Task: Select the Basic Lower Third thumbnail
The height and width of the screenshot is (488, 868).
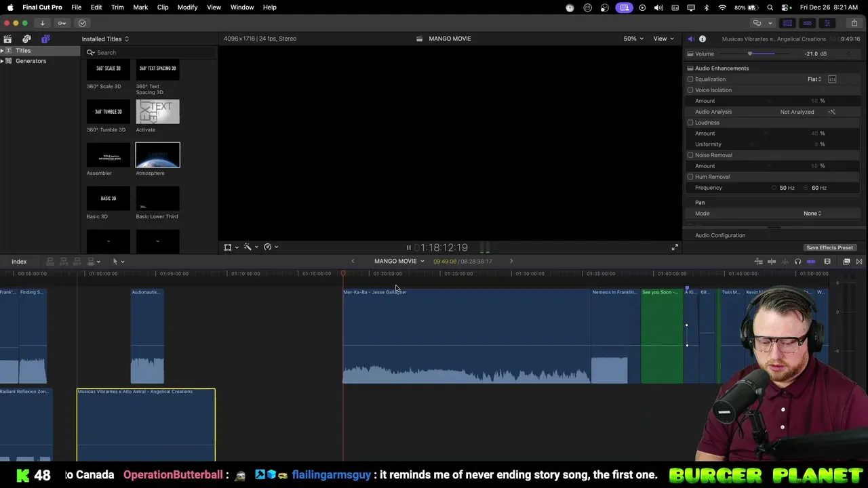Action: pos(157,199)
